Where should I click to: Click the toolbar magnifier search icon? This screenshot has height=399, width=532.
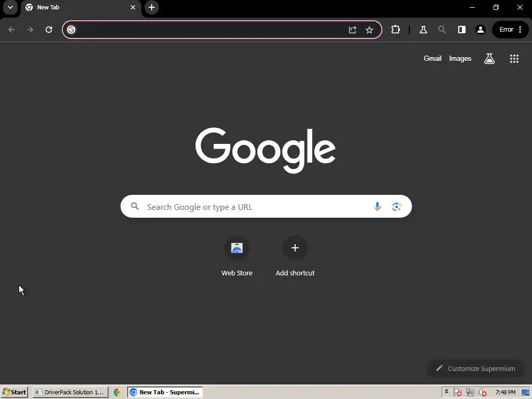pos(442,30)
